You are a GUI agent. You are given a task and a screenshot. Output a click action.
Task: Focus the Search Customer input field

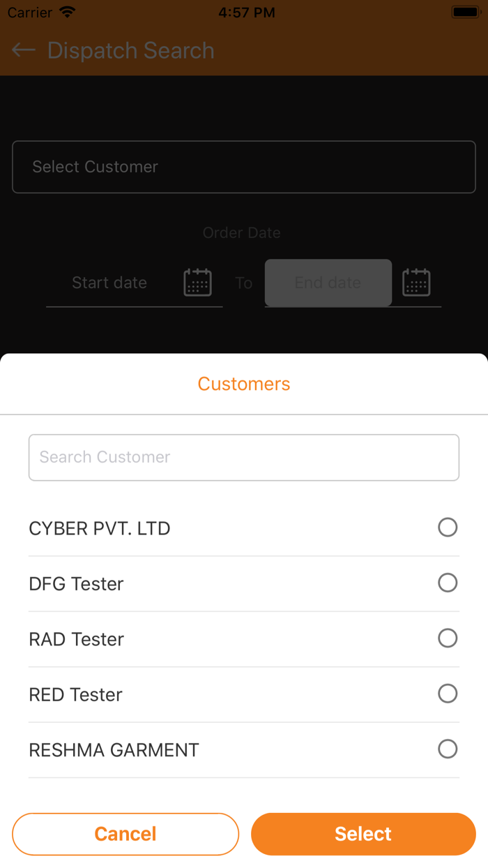point(244,458)
